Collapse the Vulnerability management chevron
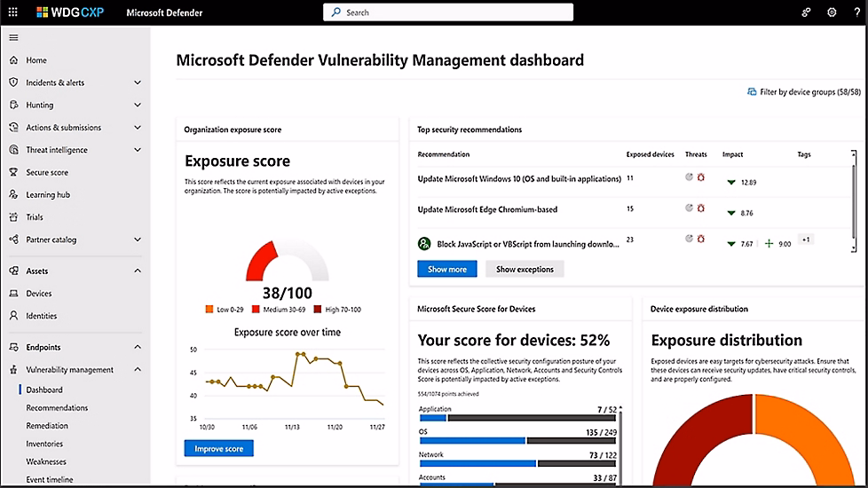 138,370
